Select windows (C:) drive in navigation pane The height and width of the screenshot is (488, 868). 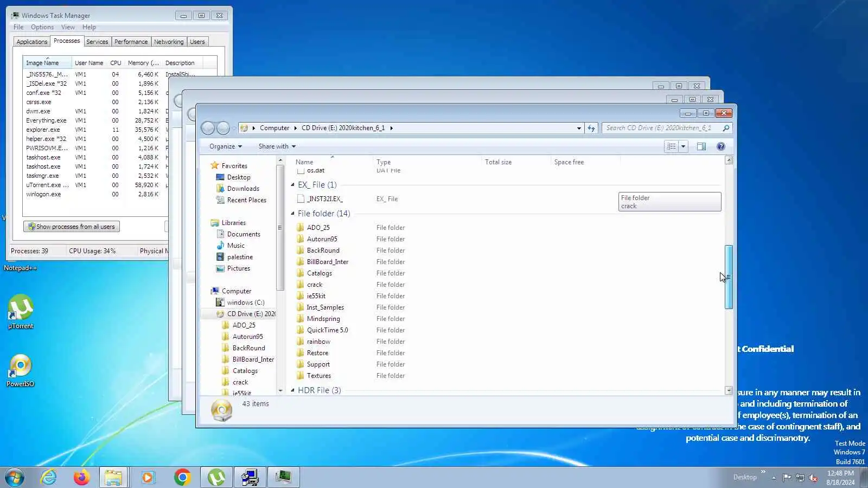245,303
